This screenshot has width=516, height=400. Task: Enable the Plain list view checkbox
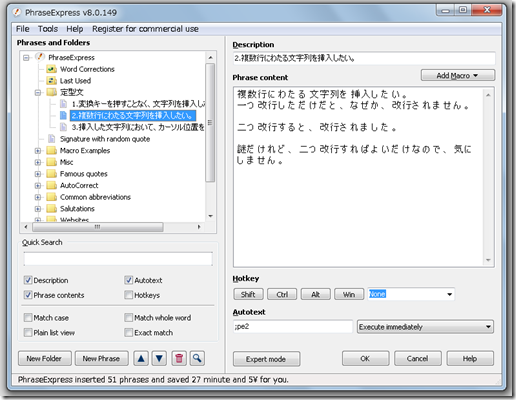[x=28, y=332]
